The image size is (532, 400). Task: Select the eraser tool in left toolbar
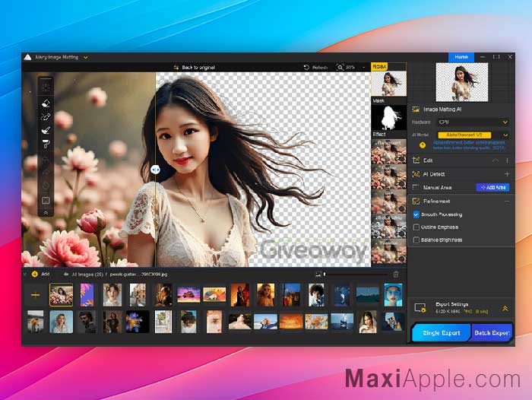[46, 103]
